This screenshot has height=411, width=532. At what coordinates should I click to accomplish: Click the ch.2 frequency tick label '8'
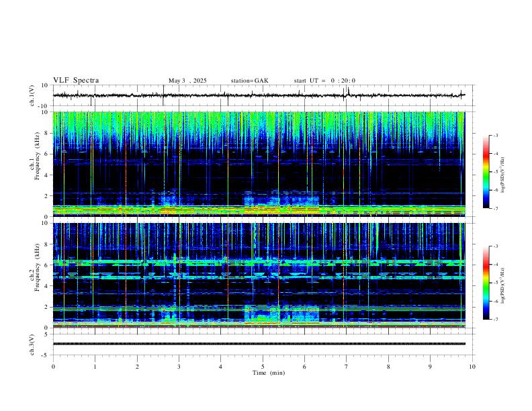click(47, 244)
